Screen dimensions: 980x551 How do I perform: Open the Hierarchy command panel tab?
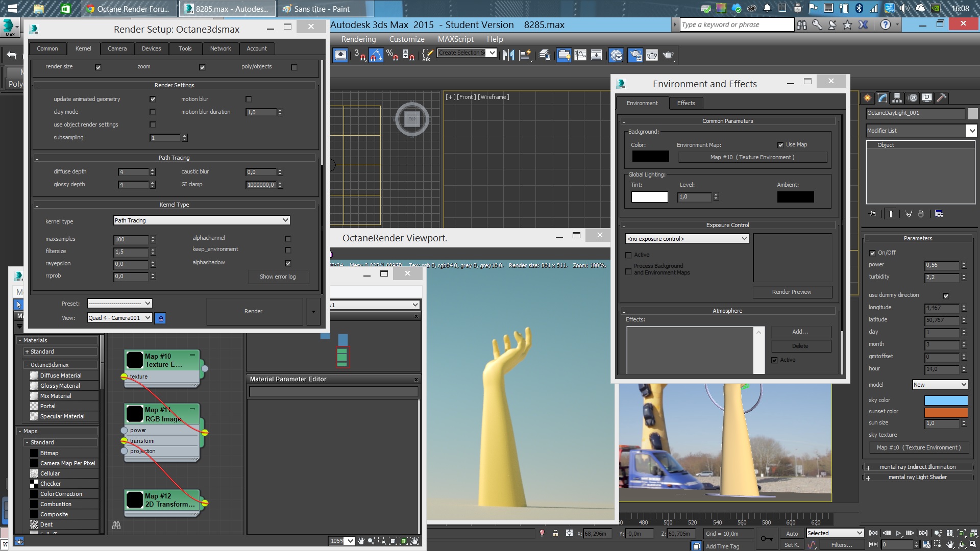(897, 98)
